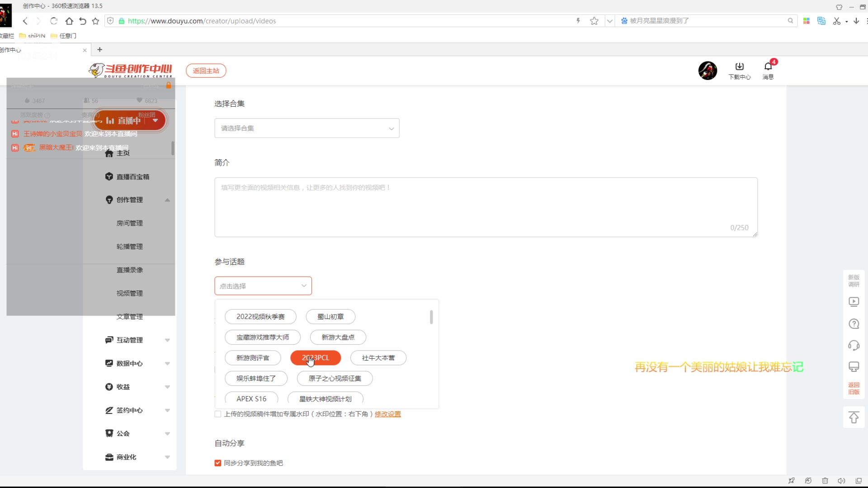This screenshot has width=868, height=488.
Task: Open the 请选择合集 dropdown
Action: pos(307,128)
